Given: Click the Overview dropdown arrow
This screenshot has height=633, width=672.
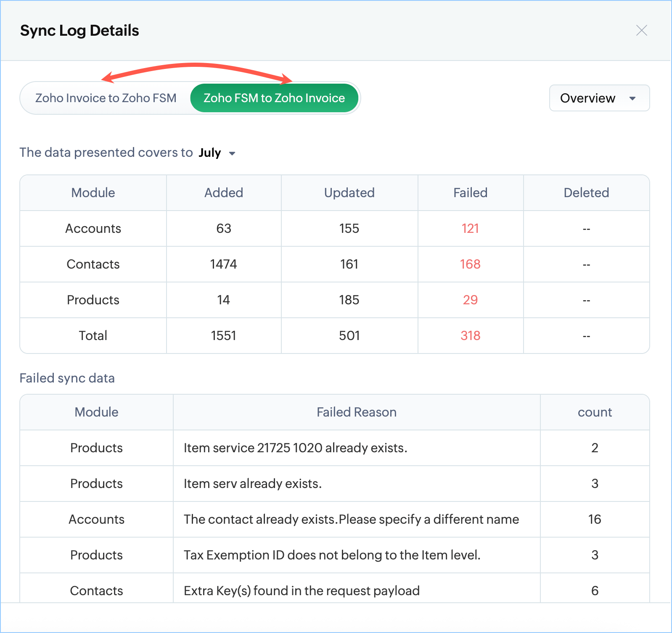Looking at the screenshot, I should (x=632, y=98).
